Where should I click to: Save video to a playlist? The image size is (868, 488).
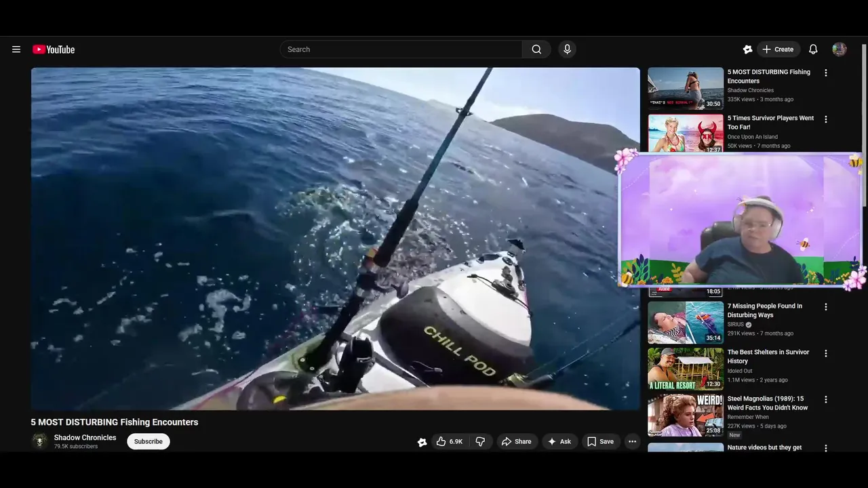600,442
